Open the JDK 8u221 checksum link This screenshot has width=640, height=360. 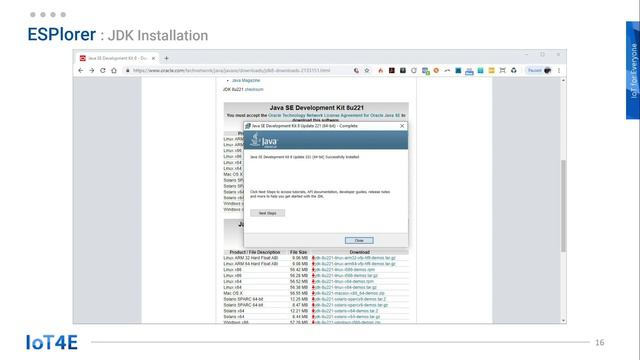pos(254,89)
